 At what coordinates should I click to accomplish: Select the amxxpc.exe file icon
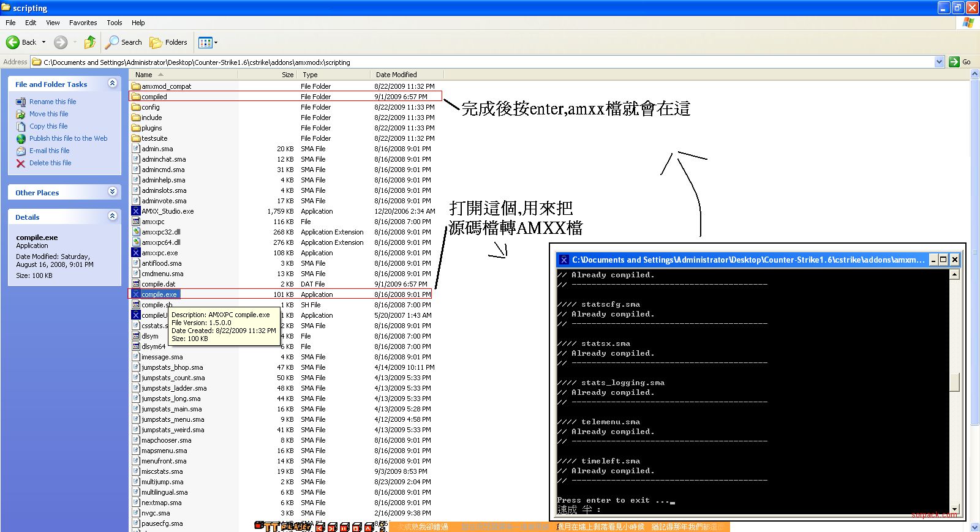pos(136,253)
